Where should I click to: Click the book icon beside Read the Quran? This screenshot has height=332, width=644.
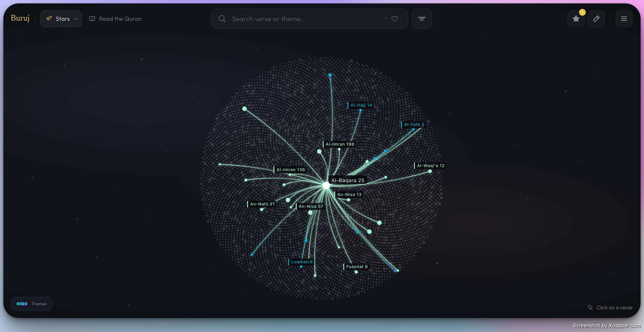92,18
